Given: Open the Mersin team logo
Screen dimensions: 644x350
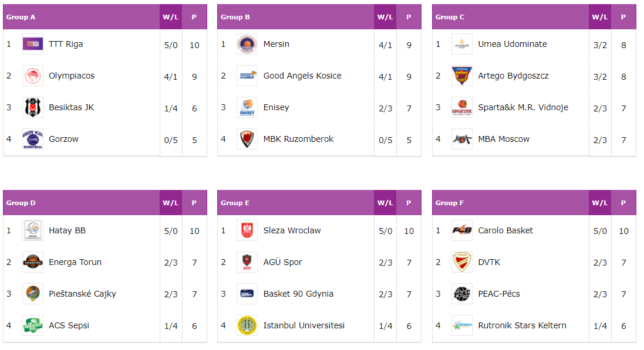Looking at the screenshot, I should [247, 45].
